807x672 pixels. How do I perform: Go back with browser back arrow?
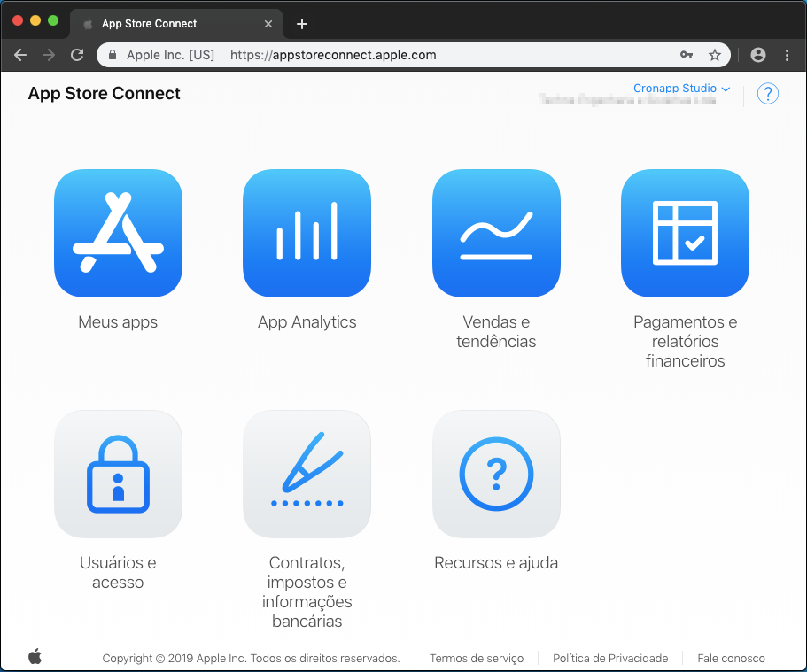[x=20, y=55]
